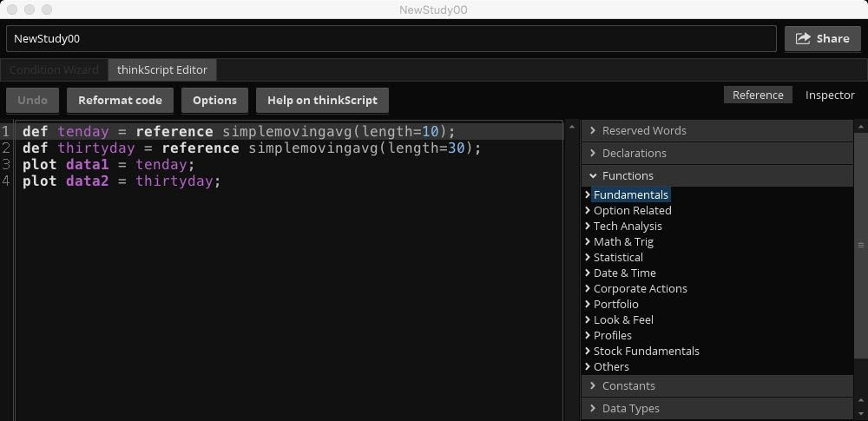This screenshot has height=421, width=868.
Task: Switch to the Condition Wizard tab
Action: [54, 69]
